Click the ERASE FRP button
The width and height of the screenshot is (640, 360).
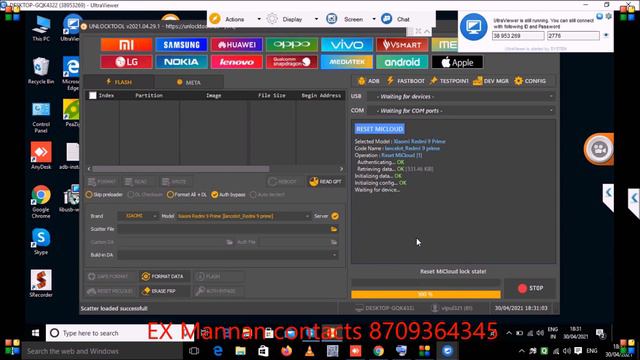(x=163, y=291)
